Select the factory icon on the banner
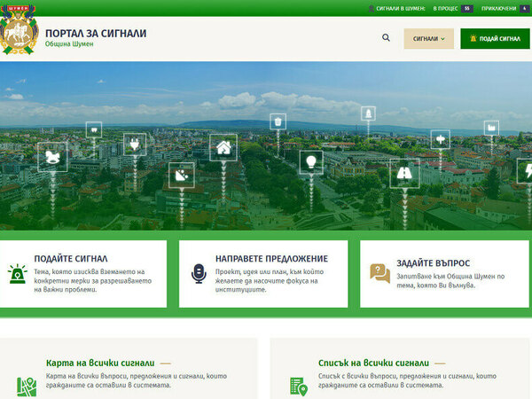Viewport: 532px width, 399px height. tap(491, 128)
